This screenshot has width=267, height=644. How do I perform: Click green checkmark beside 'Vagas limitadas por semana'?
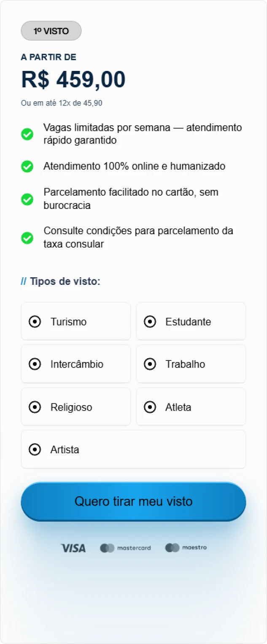tap(27, 134)
